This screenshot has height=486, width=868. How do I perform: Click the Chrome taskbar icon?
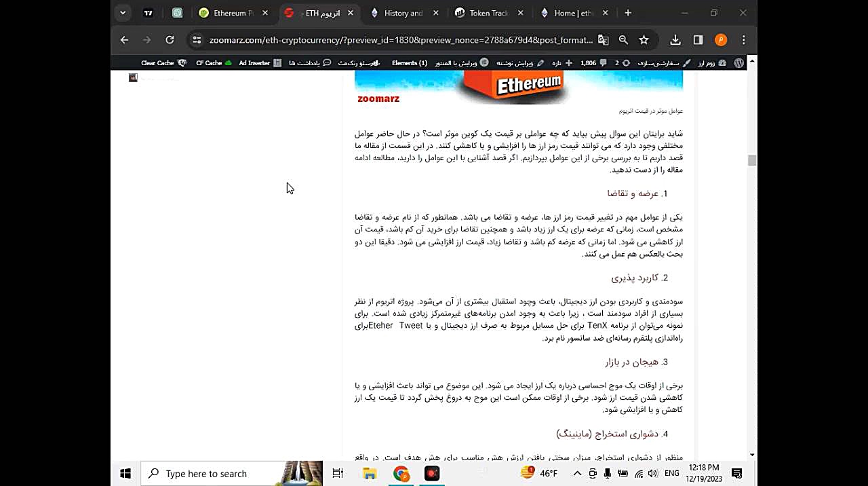click(401, 474)
